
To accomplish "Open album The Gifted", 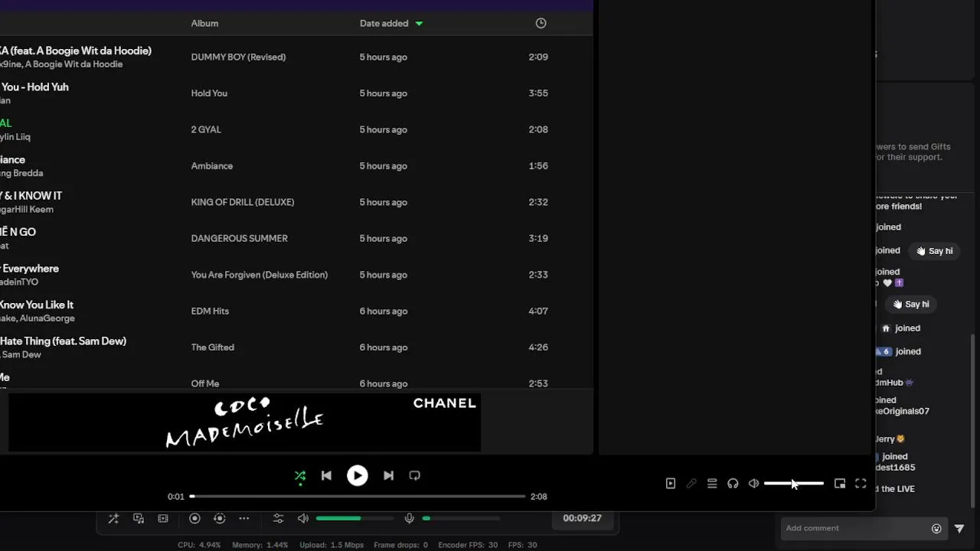I will tap(213, 347).
